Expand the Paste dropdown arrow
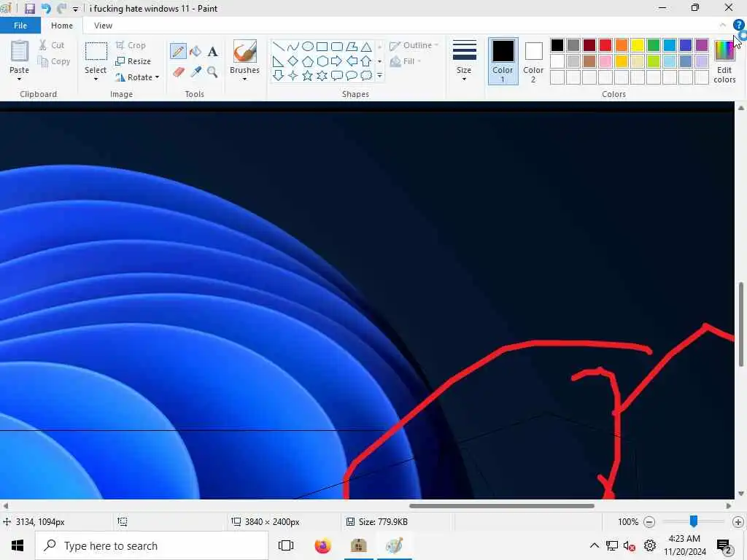Screen dimensions: 747x560 (x=19, y=79)
